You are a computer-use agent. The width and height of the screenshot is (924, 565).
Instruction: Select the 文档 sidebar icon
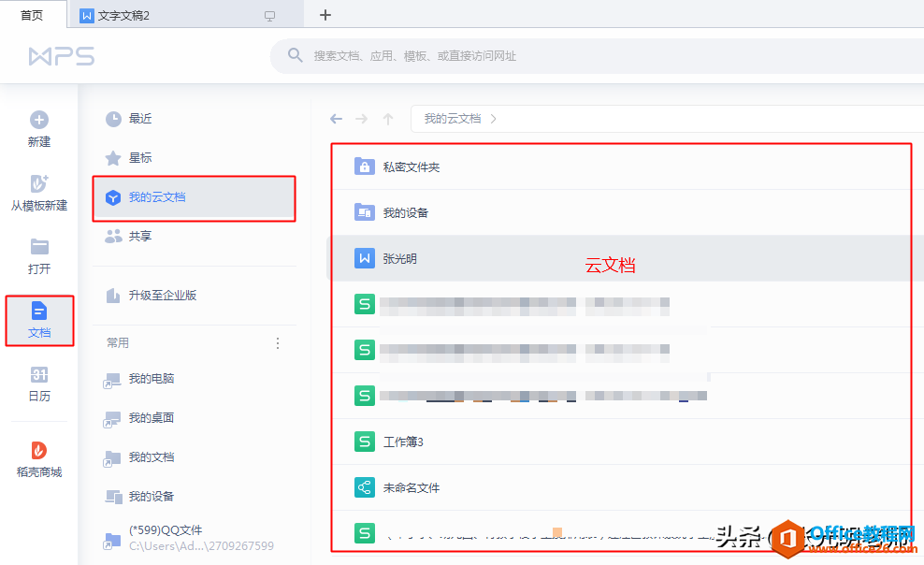[39, 311]
